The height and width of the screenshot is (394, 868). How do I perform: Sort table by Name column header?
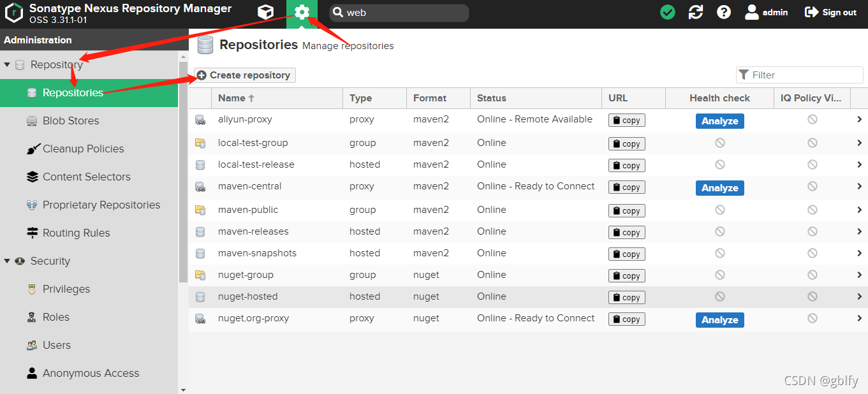pos(277,98)
